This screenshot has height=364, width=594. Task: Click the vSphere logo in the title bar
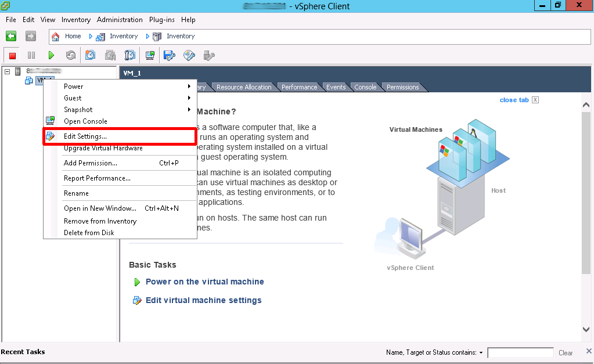[x=5, y=6]
